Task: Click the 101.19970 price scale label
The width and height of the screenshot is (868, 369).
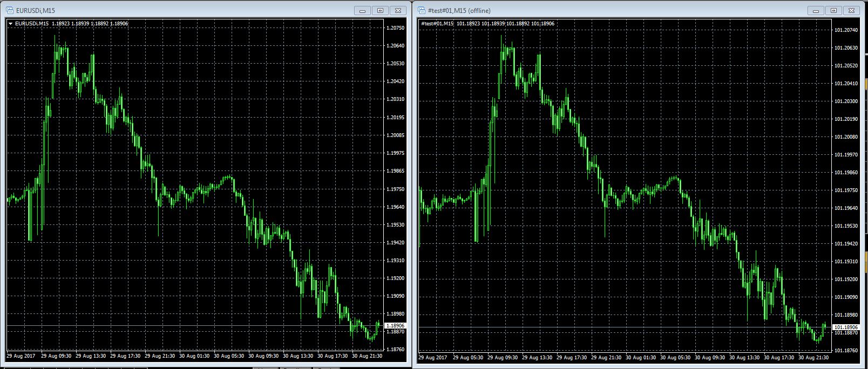Action: click(x=846, y=155)
